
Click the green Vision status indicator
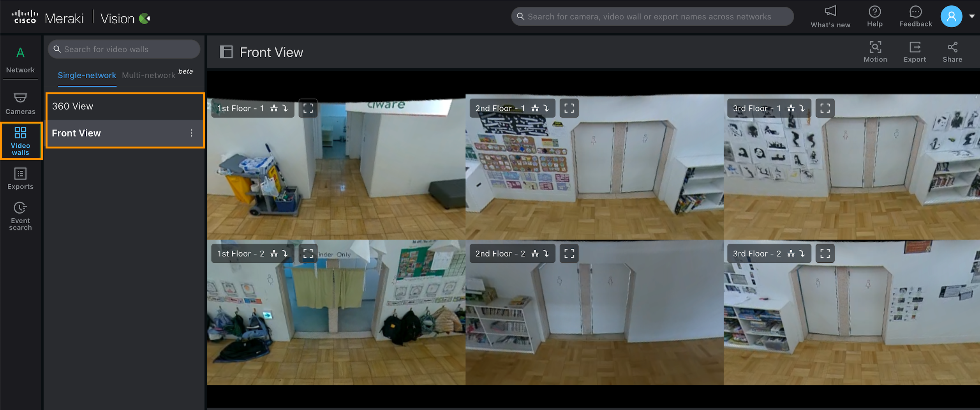tap(144, 18)
